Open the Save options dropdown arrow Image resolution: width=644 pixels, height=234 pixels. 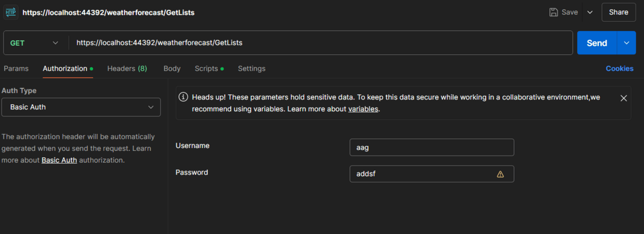(x=590, y=12)
